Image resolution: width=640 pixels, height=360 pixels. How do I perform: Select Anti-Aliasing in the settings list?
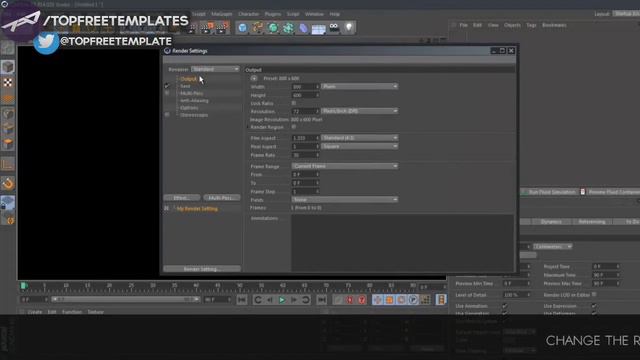click(194, 100)
